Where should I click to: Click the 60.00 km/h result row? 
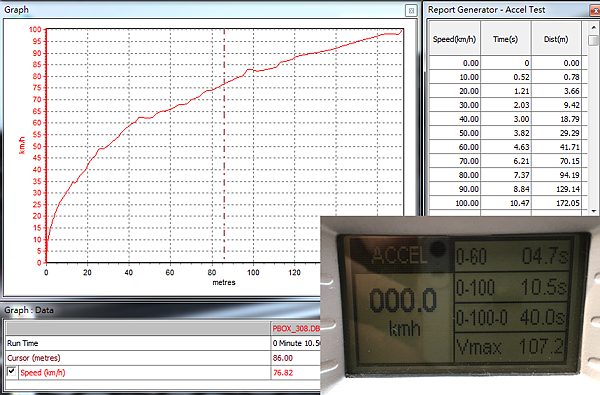505,147
